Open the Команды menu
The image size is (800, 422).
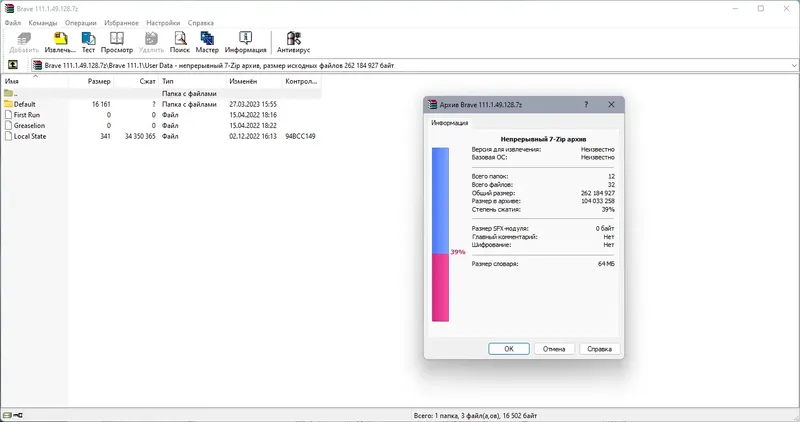[43, 23]
